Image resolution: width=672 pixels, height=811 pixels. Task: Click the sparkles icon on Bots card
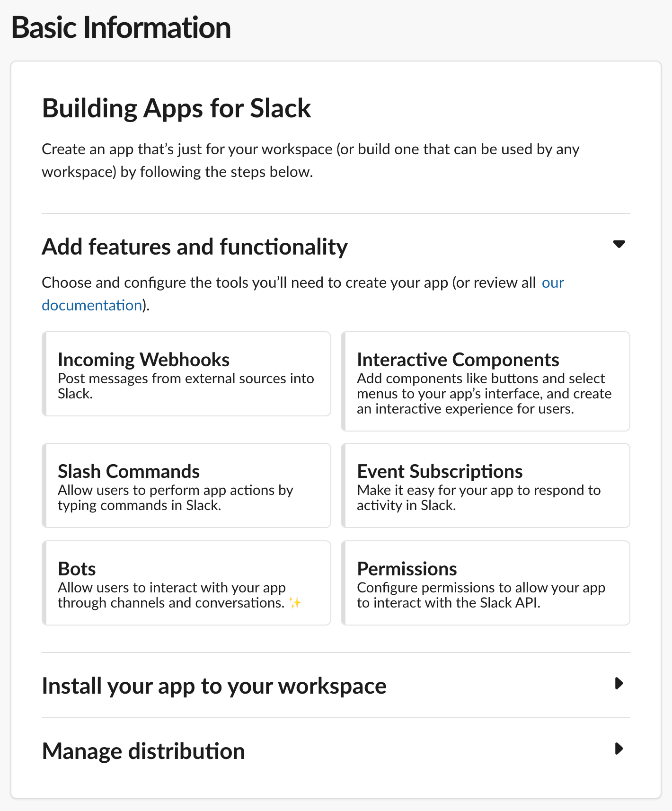(x=295, y=603)
